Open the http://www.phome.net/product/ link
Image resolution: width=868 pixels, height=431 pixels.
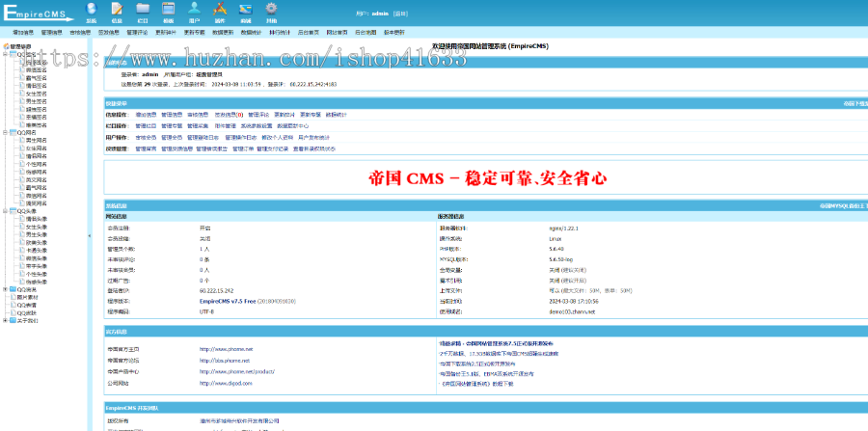(237, 372)
